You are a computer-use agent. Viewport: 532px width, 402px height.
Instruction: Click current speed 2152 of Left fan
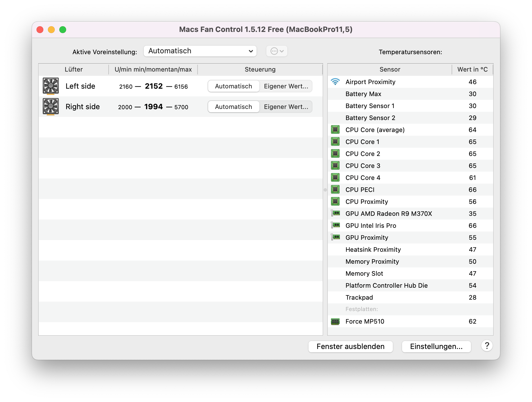point(154,86)
